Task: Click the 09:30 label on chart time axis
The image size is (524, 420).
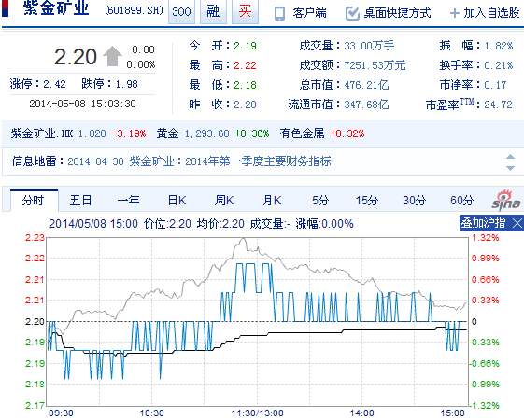Action: pos(61,413)
